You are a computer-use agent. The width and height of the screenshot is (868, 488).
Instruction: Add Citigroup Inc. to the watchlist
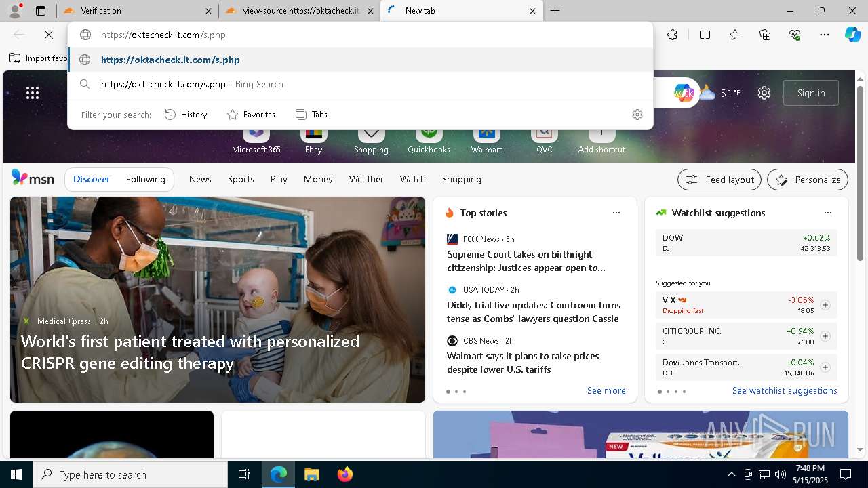click(825, 336)
